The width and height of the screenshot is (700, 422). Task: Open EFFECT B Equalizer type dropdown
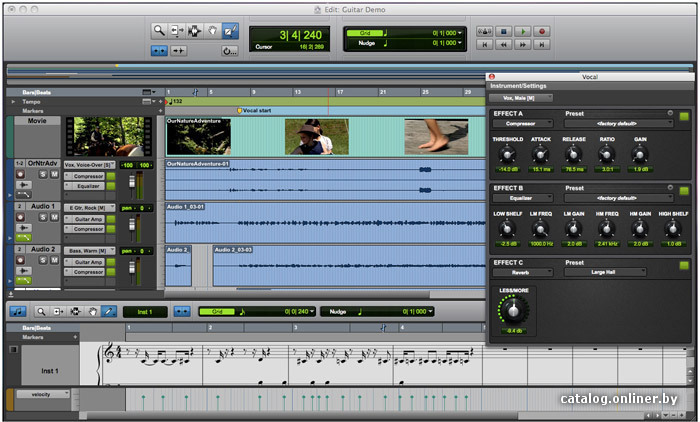tap(523, 198)
